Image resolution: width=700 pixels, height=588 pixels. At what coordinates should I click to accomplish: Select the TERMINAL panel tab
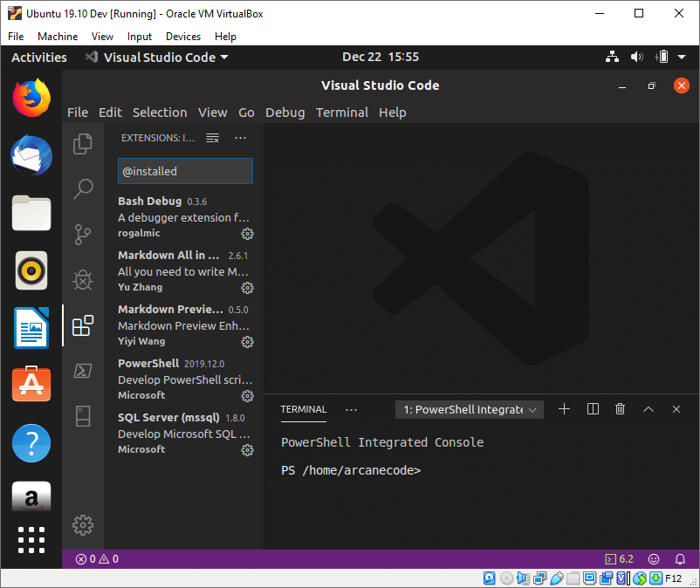[304, 409]
